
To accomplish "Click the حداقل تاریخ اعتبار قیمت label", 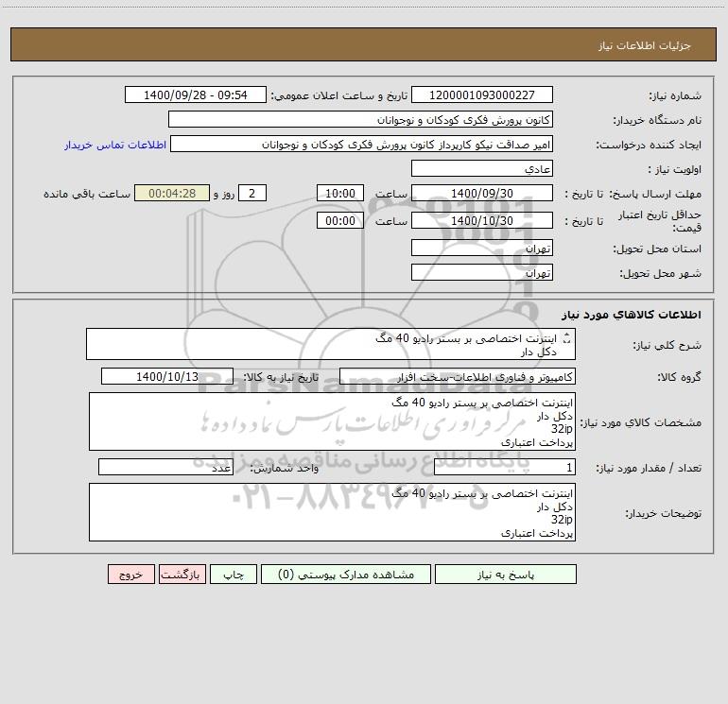I will [659, 221].
